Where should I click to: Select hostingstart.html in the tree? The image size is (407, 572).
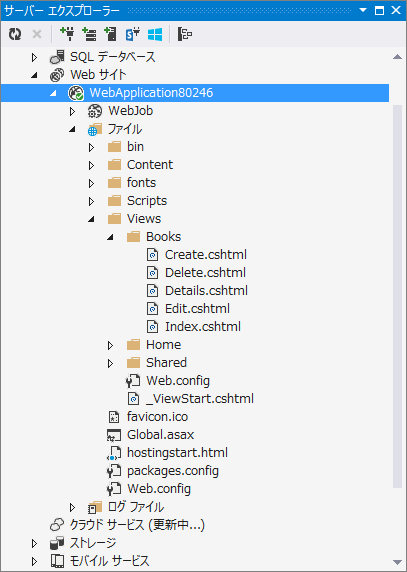coord(167,453)
